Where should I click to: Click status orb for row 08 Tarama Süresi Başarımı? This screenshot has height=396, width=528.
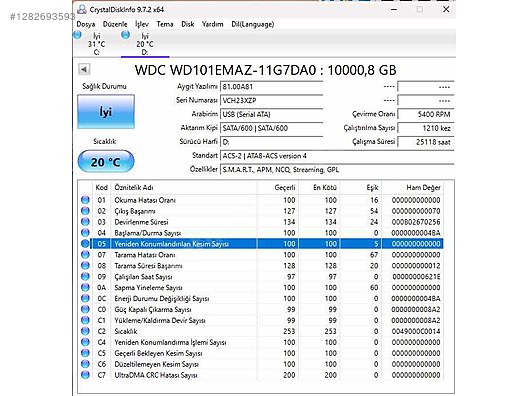[x=86, y=265]
